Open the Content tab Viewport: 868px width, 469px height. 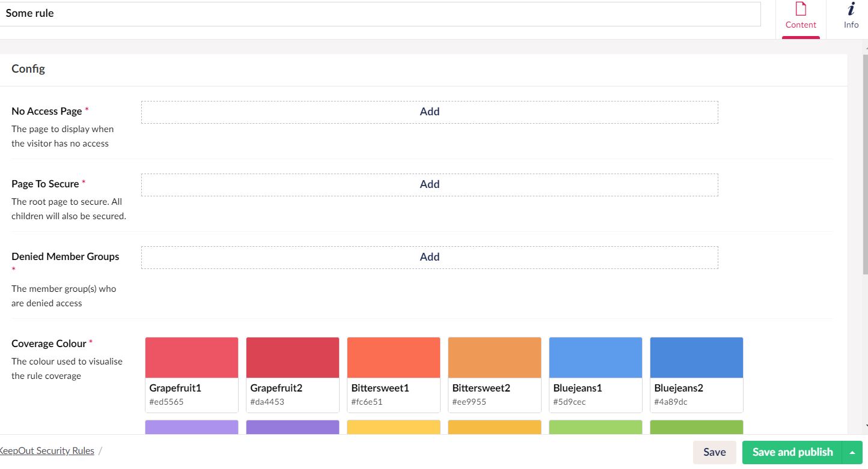click(x=801, y=19)
